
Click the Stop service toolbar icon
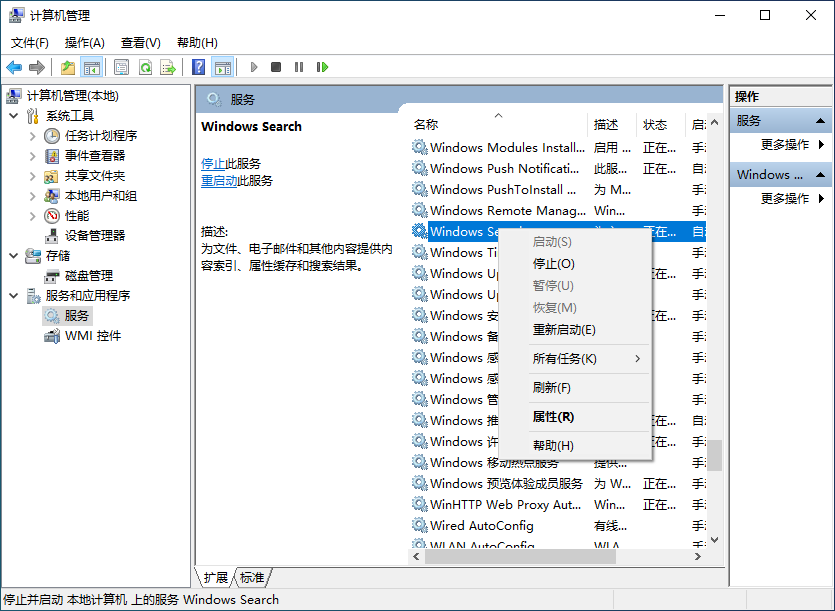277,67
